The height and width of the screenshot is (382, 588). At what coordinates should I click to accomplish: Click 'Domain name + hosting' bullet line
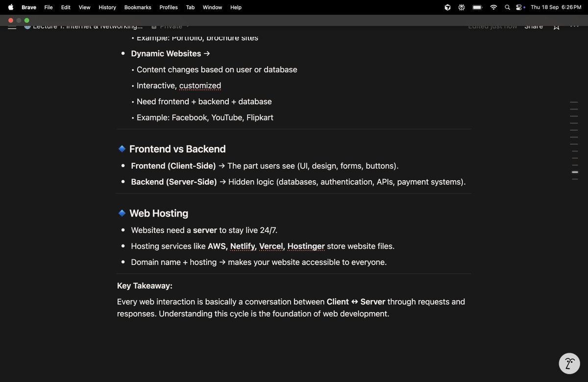tap(259, 262)
